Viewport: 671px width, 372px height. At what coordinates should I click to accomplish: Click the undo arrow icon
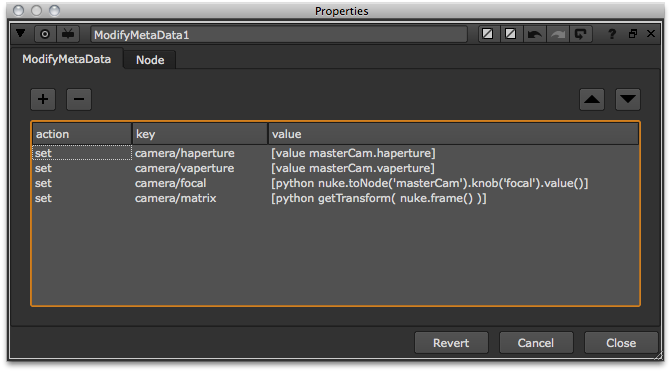pyautogui.click(x=534, y=34)
